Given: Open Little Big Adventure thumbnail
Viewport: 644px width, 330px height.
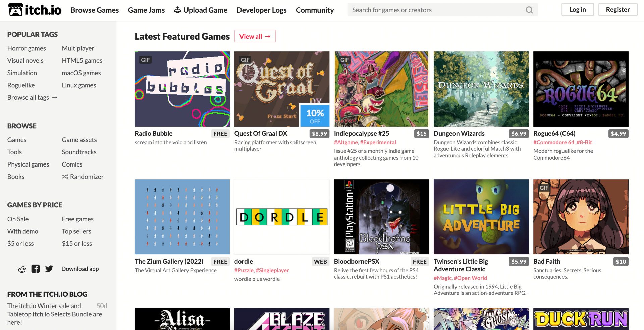Looking at the screenshot, I should pyautogui.click(x=481, y=217).
